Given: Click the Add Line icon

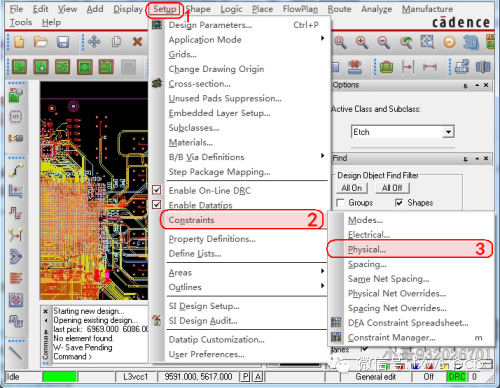Looking at the screenshot, I should pyautogui.click(x=16, y=353).
